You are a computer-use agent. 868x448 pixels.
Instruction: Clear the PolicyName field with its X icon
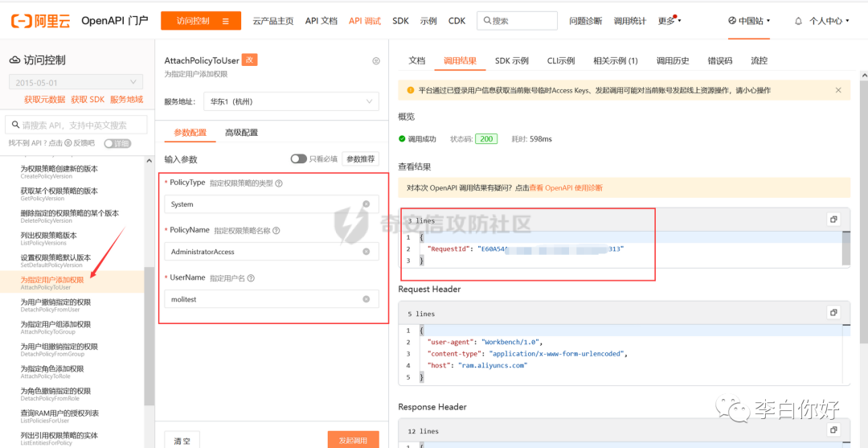pyautogui.click(x=366, y=252)
